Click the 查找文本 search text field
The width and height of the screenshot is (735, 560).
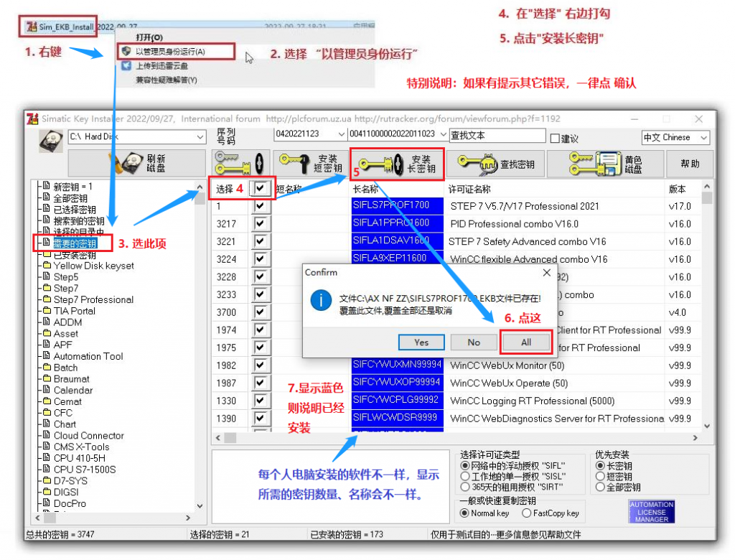point(497,135)
